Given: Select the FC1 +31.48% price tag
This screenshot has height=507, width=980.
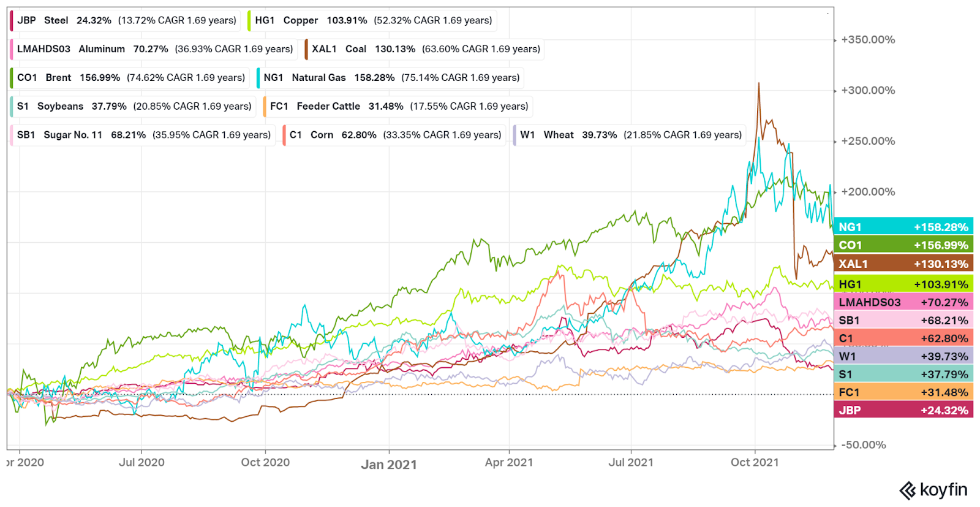Looking at the screenshot, I should tap(903, 392).
